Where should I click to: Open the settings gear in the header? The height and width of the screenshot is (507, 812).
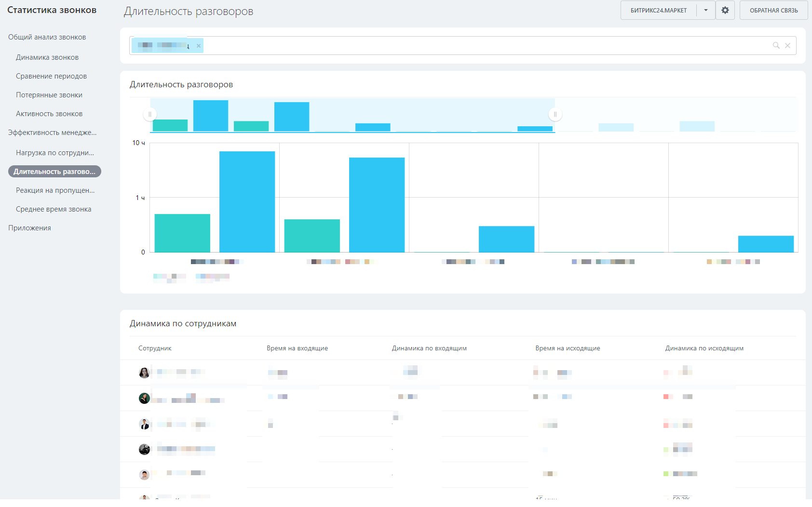coord(725,10)
